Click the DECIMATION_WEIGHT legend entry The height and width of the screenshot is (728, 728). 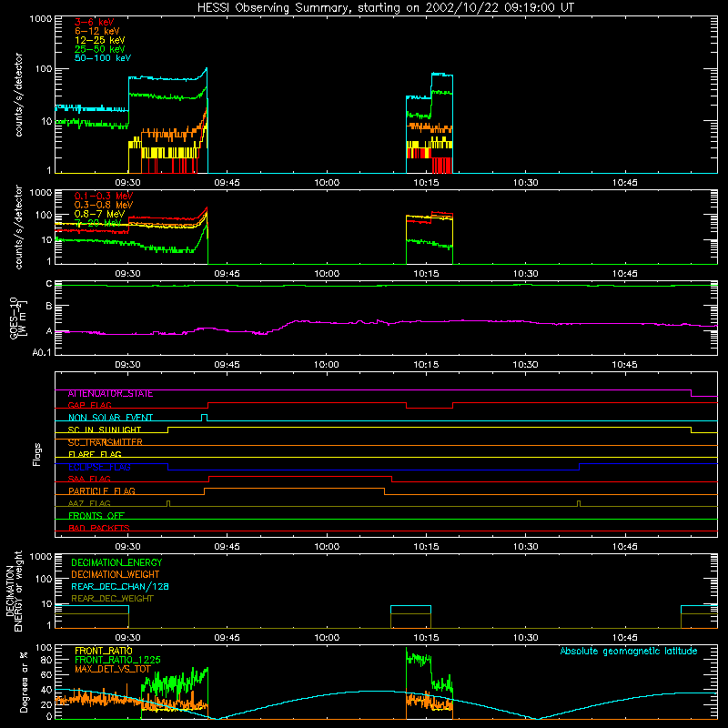(x=116, y=575)
